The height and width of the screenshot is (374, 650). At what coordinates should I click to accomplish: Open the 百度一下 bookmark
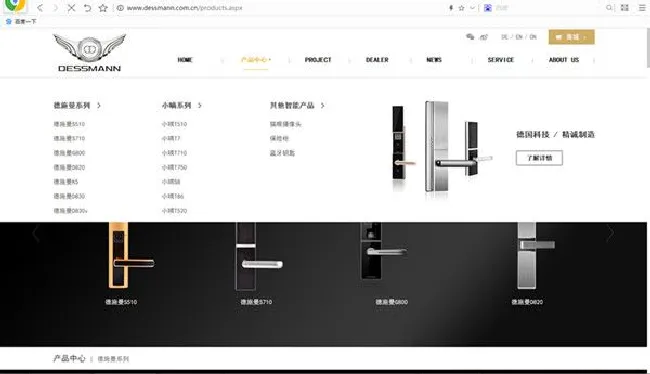pyautogui.click(x=21, y=21)
